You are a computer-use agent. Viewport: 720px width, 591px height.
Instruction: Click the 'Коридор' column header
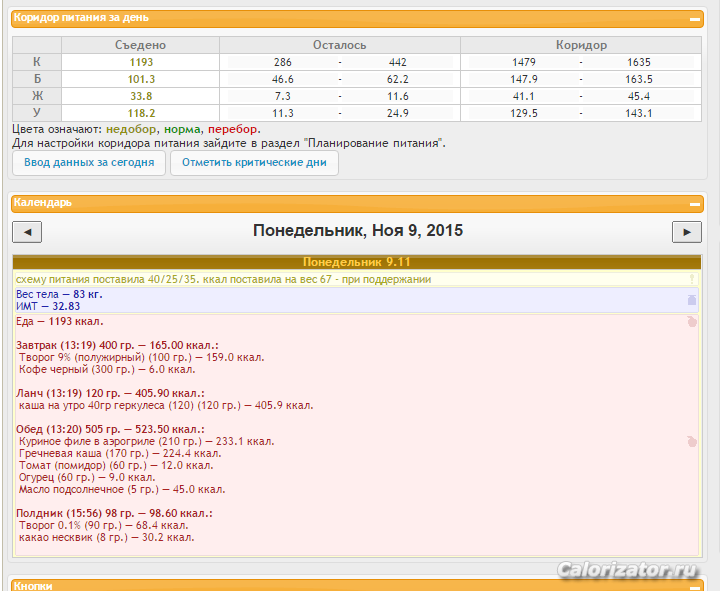pyautogui.click(x=581, y=45)
